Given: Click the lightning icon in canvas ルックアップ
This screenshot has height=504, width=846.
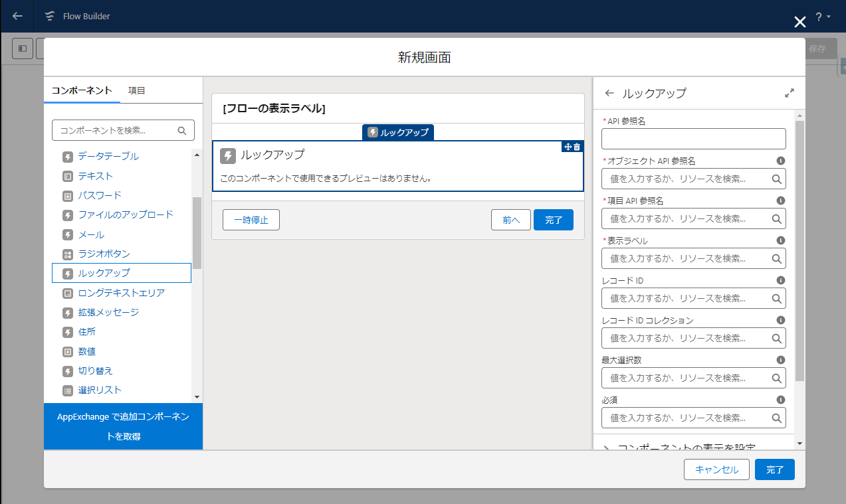Looking at the screenshot, I should pyautogui.click(x=228, y=155).
